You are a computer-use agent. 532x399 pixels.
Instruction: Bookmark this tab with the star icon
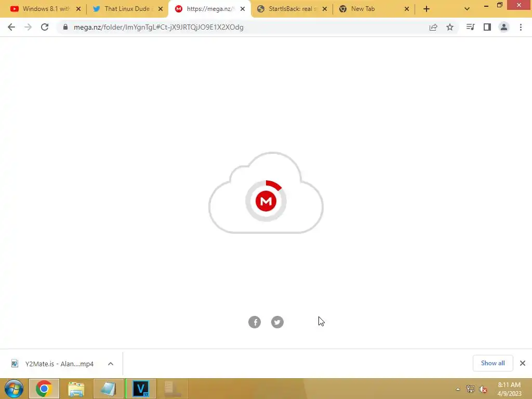[450, 27]
